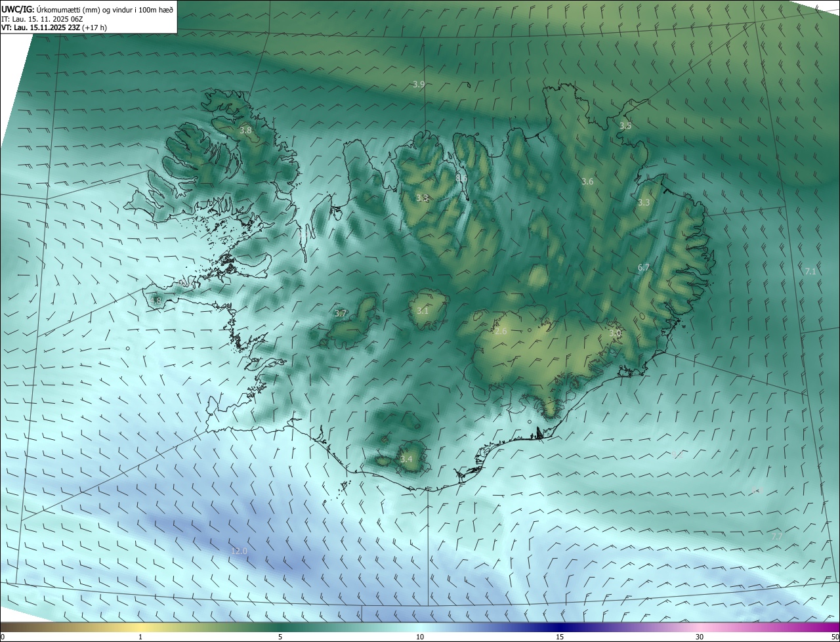840x642 pixels.
Task: Click the 3.0 value label on the map
Action: point(615,333)
